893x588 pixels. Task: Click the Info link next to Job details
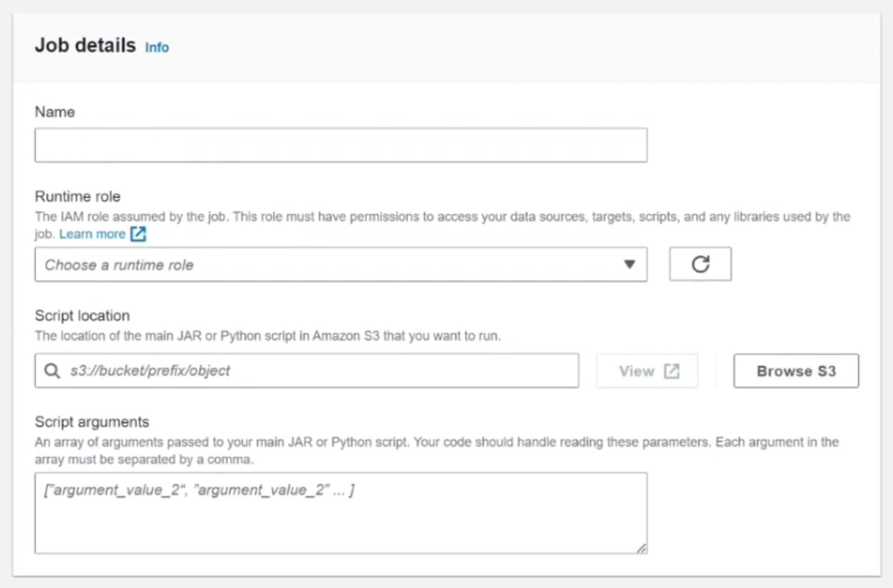pos(157,47)
